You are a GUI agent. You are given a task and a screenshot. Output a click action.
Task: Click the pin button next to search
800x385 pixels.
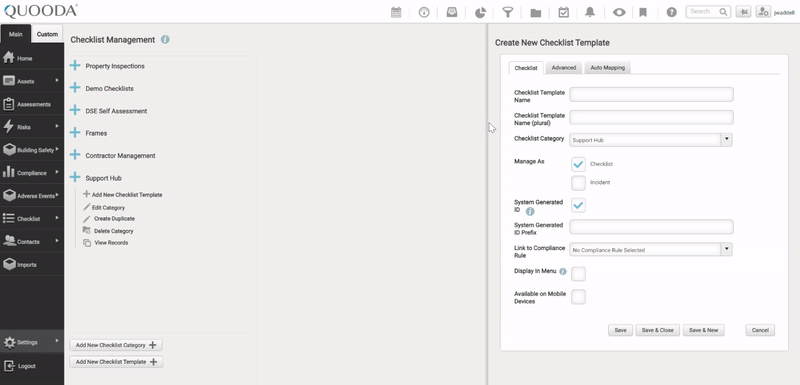tap(743, 12)
